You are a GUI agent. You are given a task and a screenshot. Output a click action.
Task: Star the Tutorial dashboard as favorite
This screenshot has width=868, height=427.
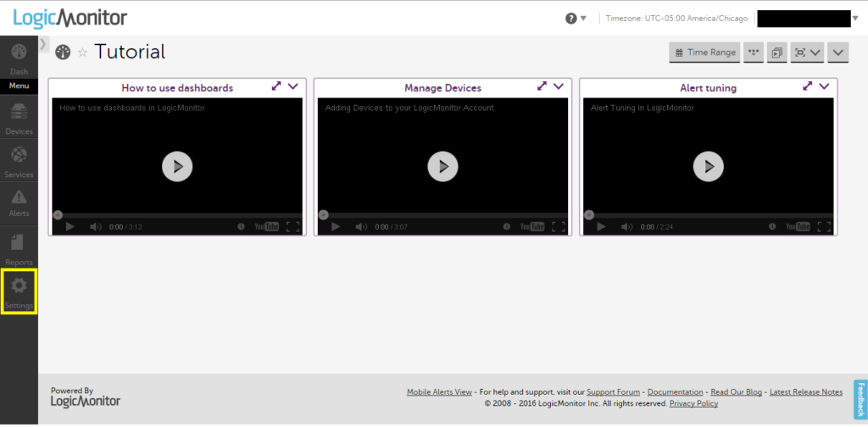(x=82, y=53)
